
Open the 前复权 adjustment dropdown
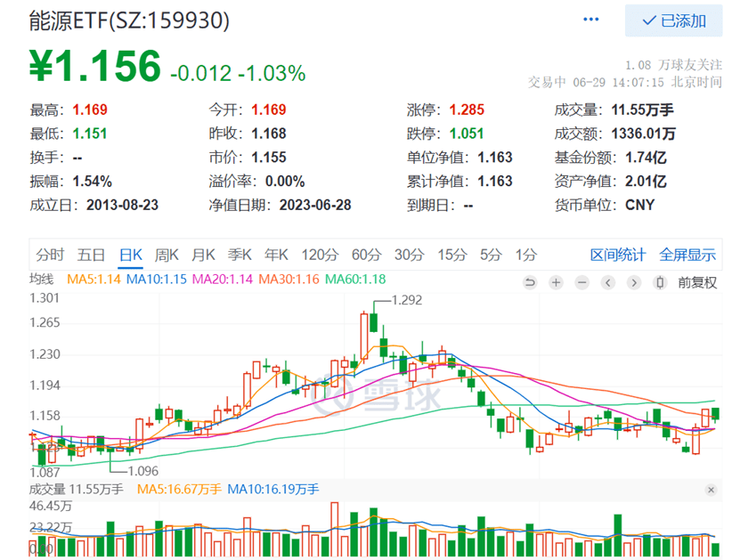point(697,282)
